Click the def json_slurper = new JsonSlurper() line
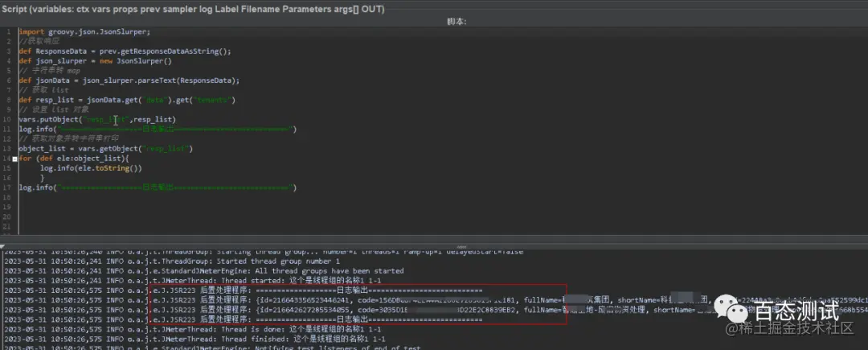The image size is (868, 350). point(95,61)
